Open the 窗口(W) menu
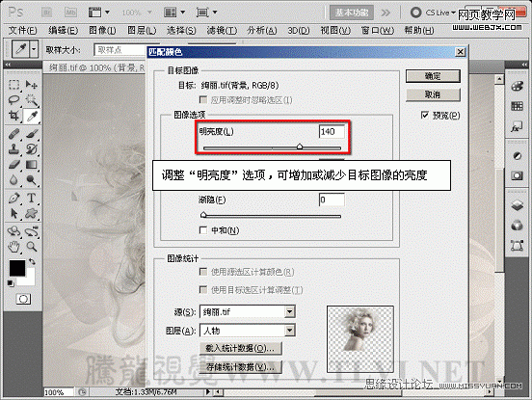The image size is (532, 400). click(377, 31)
